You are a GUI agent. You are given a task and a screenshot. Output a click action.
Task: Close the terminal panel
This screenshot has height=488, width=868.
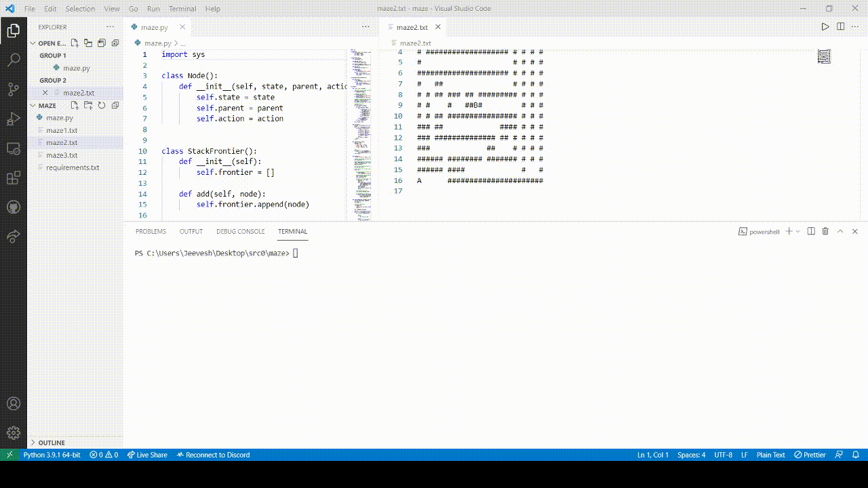(855, 231)
